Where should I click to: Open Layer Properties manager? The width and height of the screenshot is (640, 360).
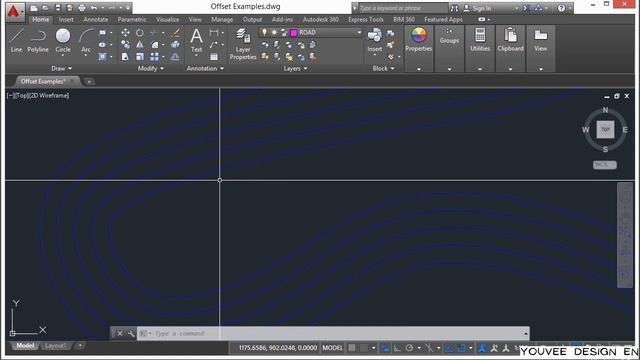243,44
